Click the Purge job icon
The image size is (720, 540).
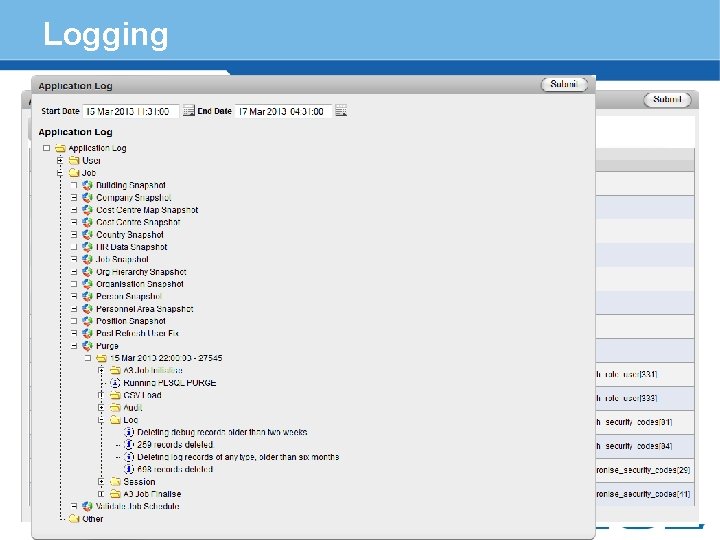87,346
